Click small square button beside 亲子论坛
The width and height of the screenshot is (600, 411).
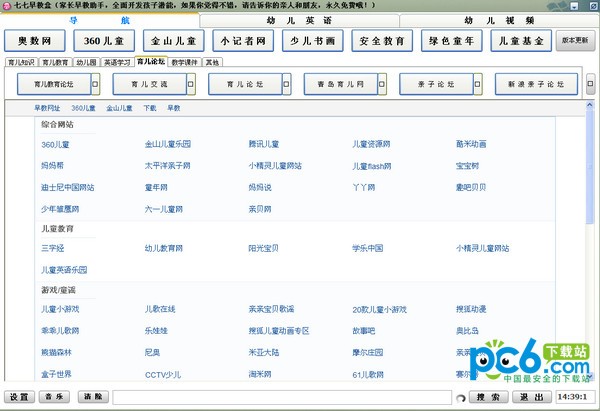478,84
